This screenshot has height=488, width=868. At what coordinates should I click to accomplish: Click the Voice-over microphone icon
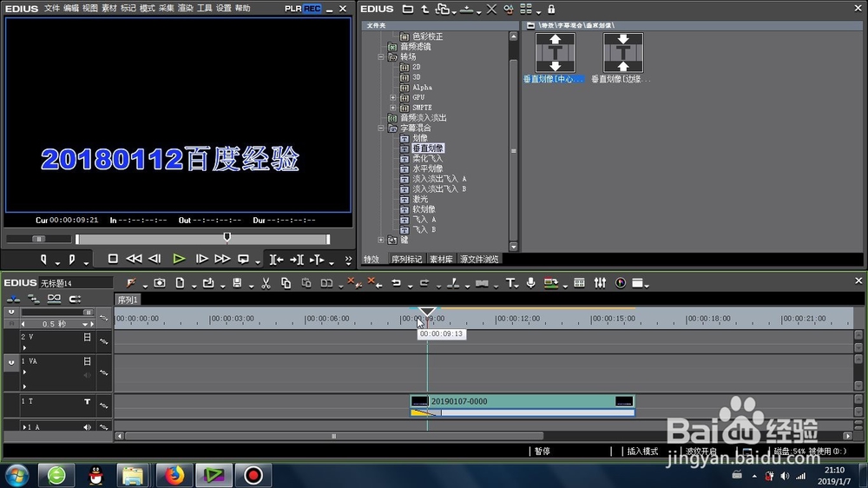pos(531,283)
